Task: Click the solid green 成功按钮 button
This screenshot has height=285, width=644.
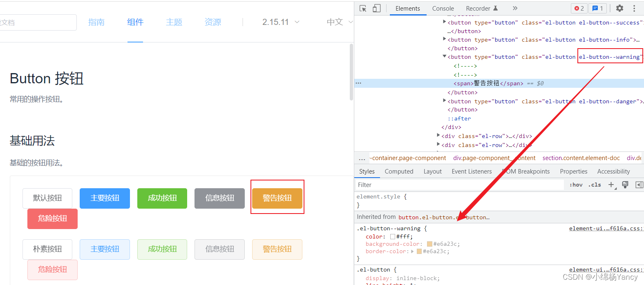Action: tap(162, 198)
